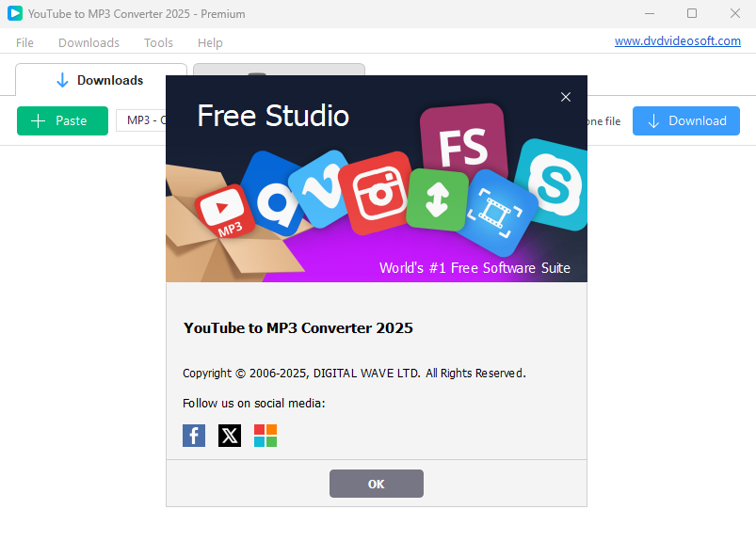Select the Downloads tab
This screenshot has height=557, width=756.
101,80
